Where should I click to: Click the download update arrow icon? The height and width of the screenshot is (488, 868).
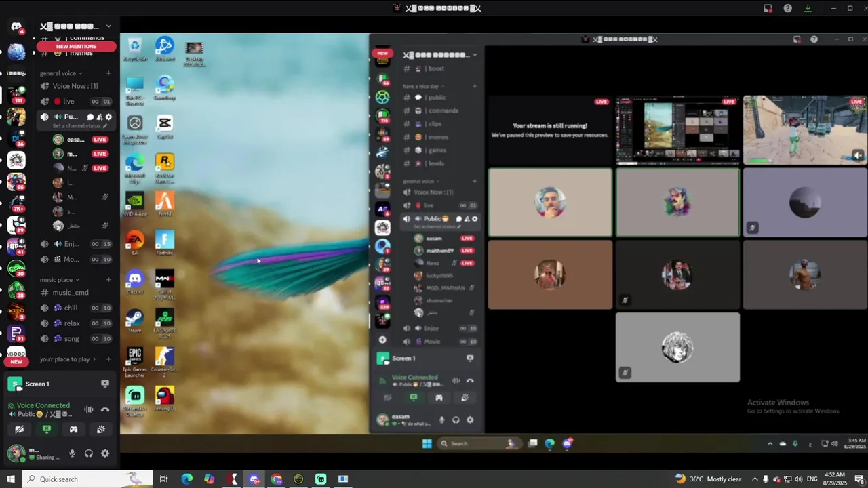pos(808,8)
